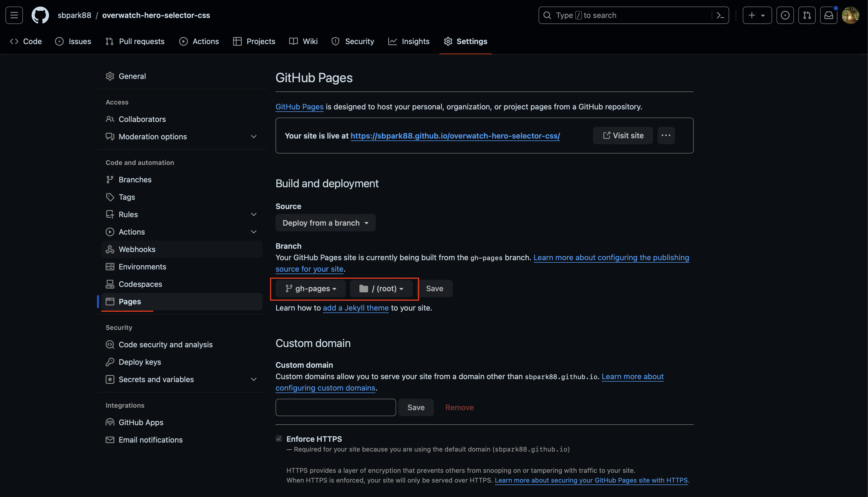868x497 pixels.
Task: Click the Visit site button
Action: coord(623,136)
